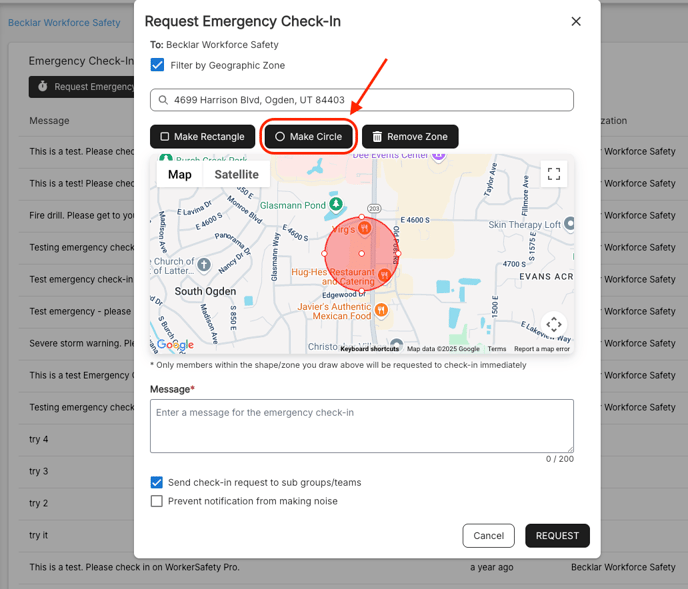This screenshot has height=589, width=688.
Task: Click Virg's restaurant marker
Action: [x=365, y=228]
